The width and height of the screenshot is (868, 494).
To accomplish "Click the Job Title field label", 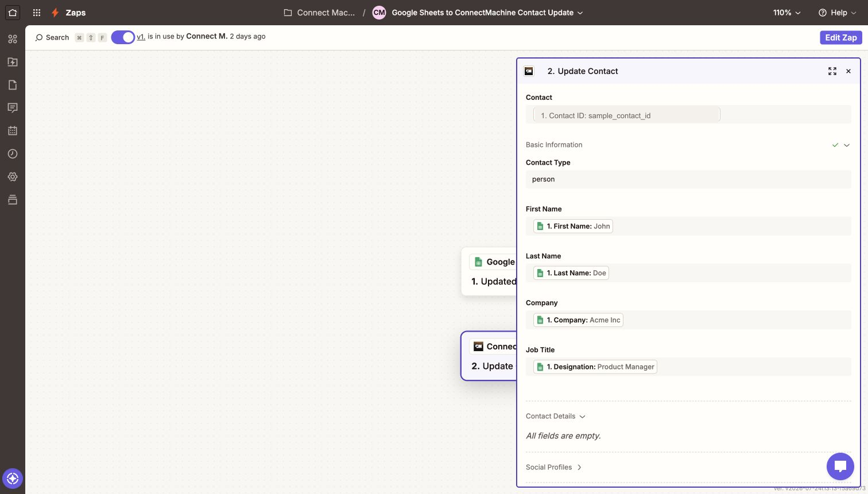I will (x=540, y=349).
